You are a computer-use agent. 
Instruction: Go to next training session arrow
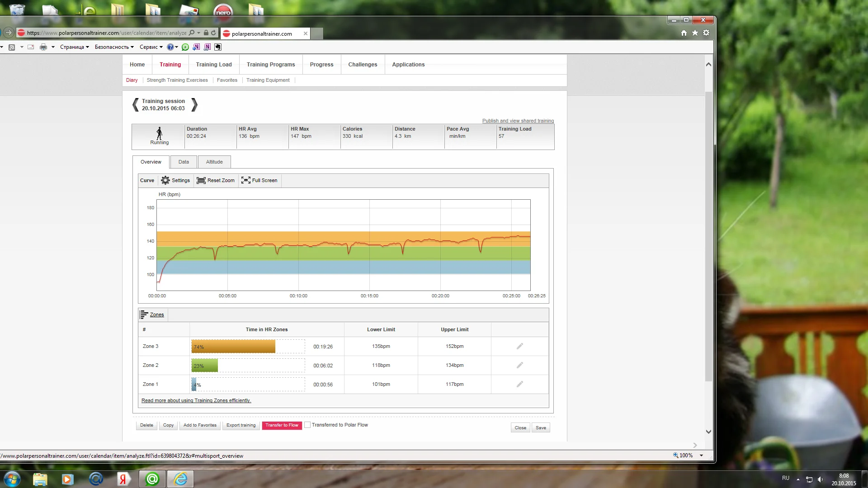point(194,105)
